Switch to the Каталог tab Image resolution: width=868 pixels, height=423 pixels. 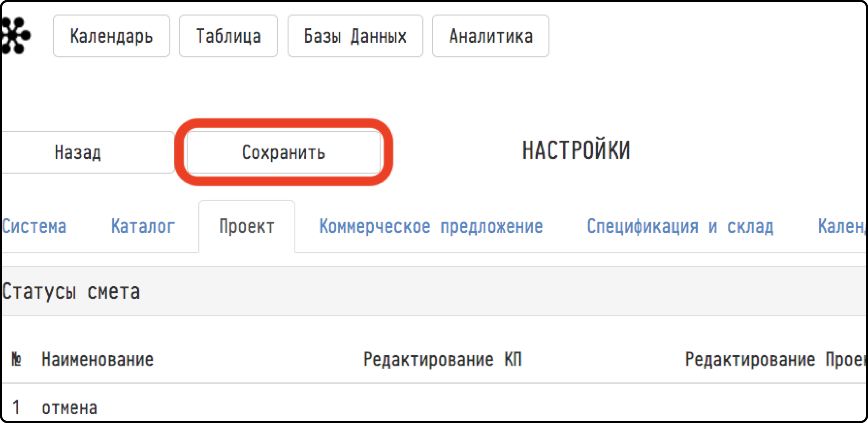pyautogui.click(x=143, y=226)
